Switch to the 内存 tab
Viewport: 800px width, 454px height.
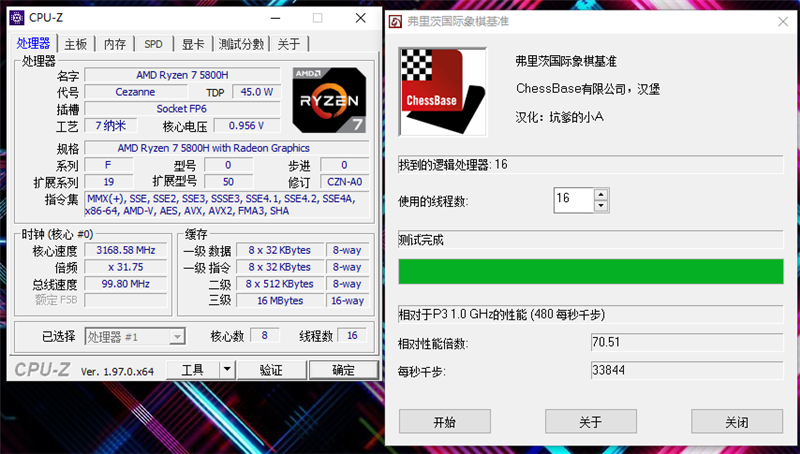pyautogui.click(x=115, y=44)
